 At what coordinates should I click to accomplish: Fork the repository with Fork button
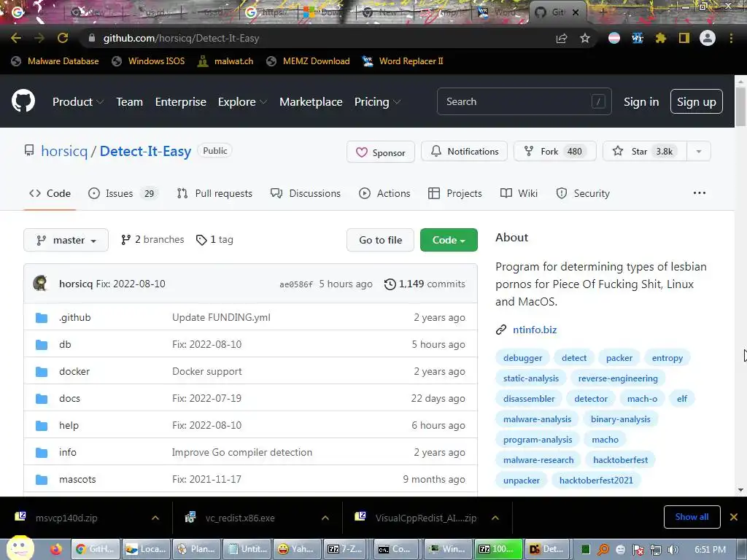click(555, 152)
